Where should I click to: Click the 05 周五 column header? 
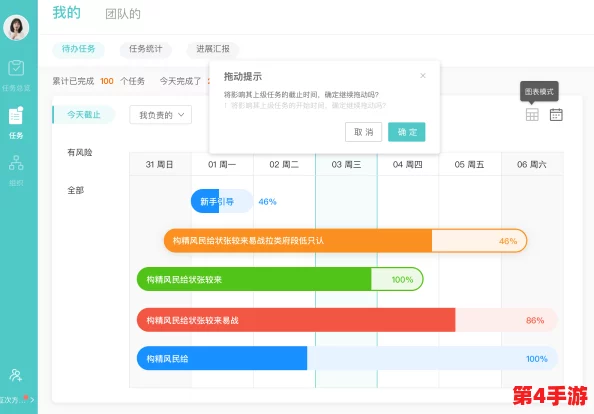[x=470, y=164]
